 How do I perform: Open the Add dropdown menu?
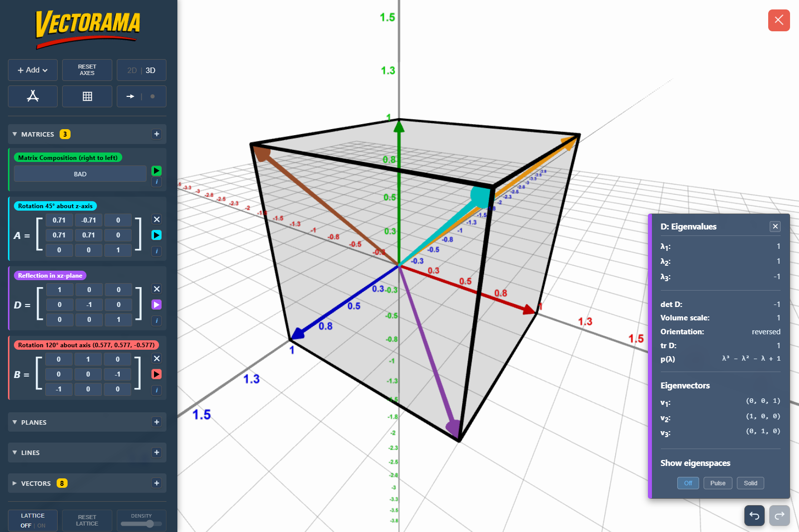pos(33,70)
